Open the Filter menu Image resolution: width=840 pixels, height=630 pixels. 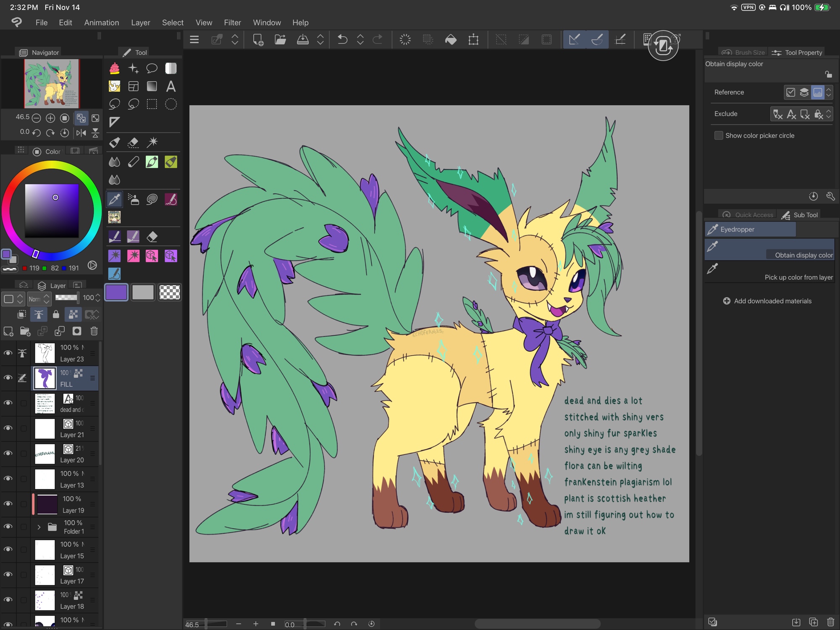(x=232, y=23)
